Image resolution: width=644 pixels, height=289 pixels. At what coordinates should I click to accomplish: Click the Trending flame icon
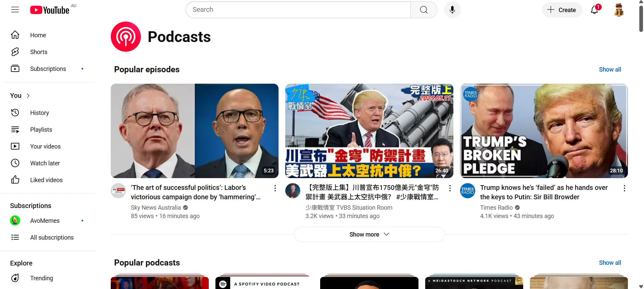(15, 278)
